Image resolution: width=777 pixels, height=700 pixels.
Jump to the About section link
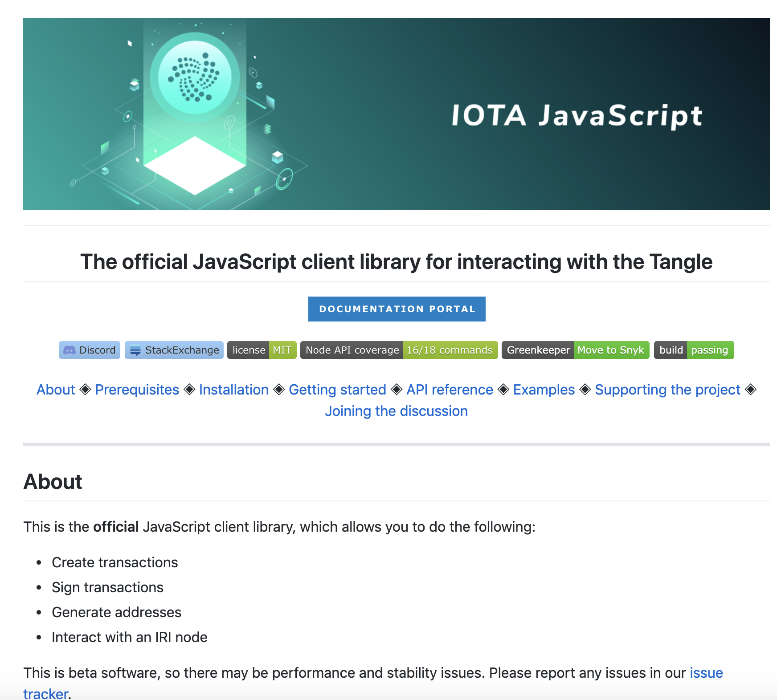point(56,390)
